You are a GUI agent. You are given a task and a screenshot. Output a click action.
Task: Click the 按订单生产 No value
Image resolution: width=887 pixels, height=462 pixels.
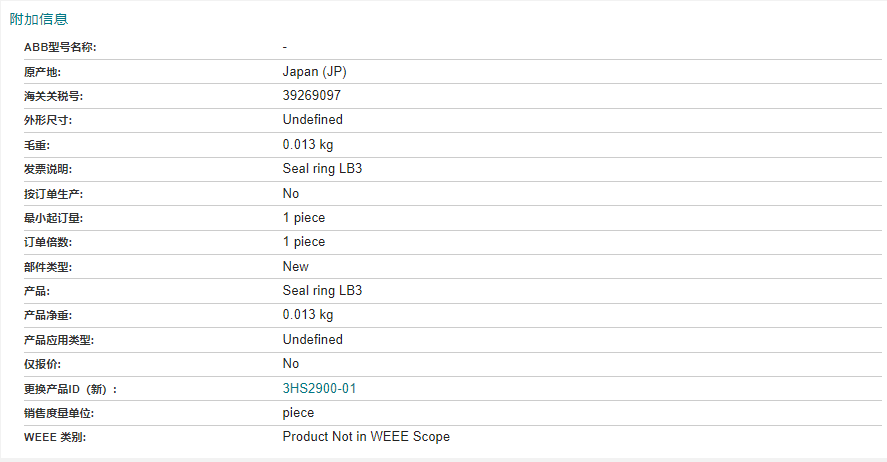tap(291, 193)
